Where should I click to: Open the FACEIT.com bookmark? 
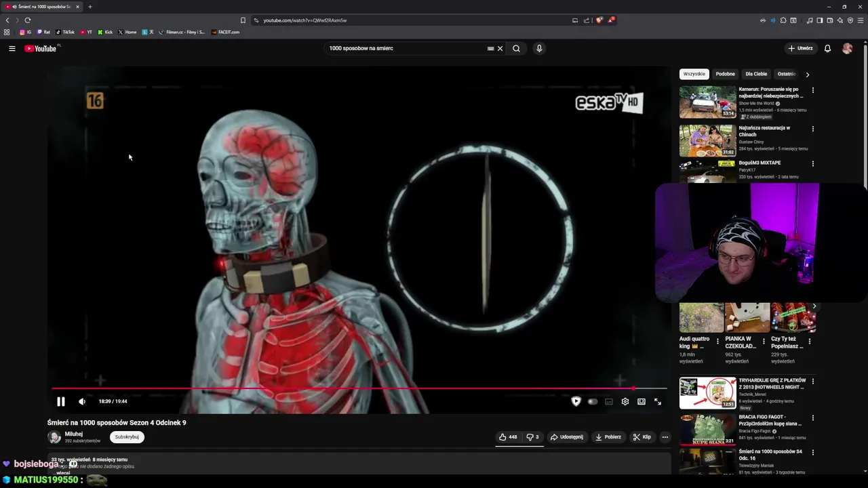pyautogui.click(x=225, y=32)
